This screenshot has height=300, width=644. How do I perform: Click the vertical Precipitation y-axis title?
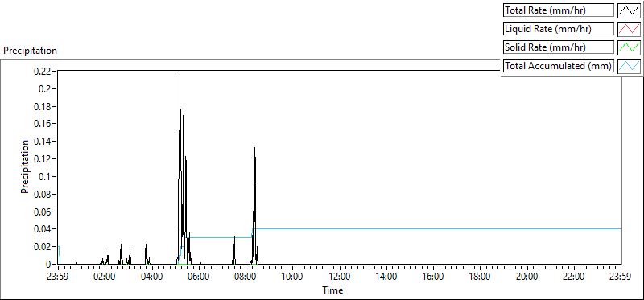click(25, 166)
